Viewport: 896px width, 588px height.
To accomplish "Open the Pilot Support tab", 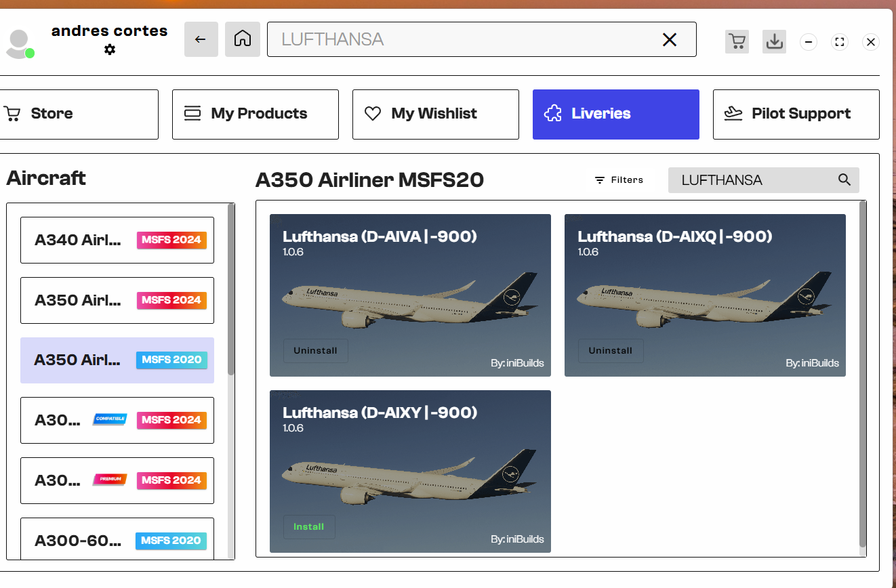I will pos(796,114).
